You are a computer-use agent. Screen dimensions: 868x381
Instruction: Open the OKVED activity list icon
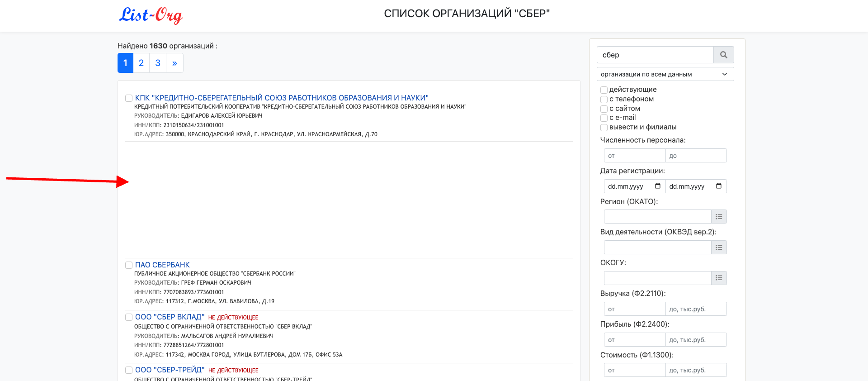(719, 248)
